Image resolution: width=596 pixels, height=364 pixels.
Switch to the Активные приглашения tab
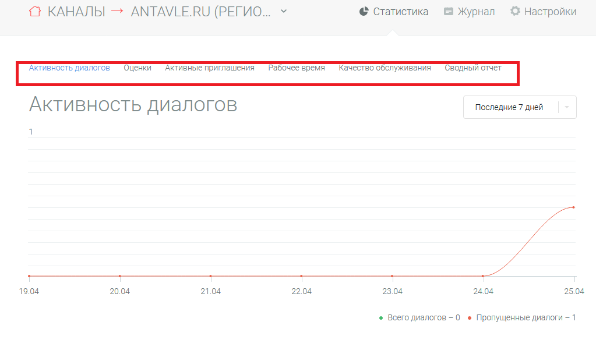[x=209, y=68]
